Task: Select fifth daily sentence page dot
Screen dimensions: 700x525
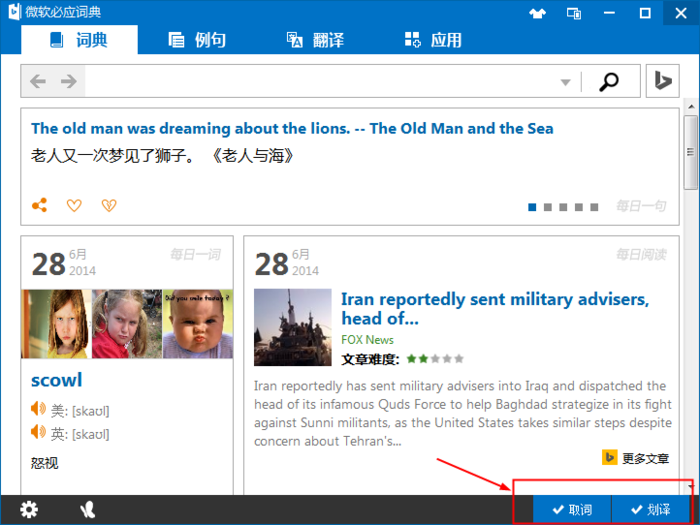Action: tap(594, 207)
